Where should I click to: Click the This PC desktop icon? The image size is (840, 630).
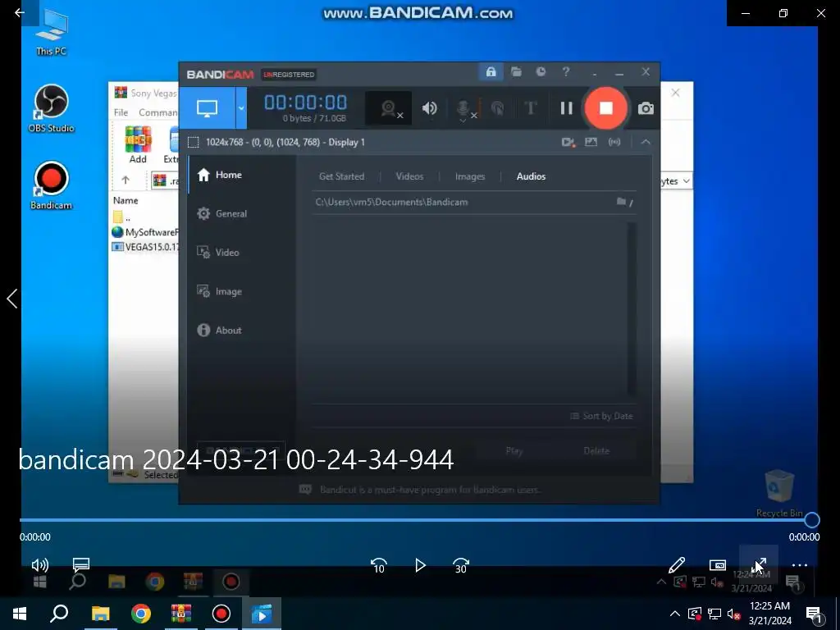point(52,32)
